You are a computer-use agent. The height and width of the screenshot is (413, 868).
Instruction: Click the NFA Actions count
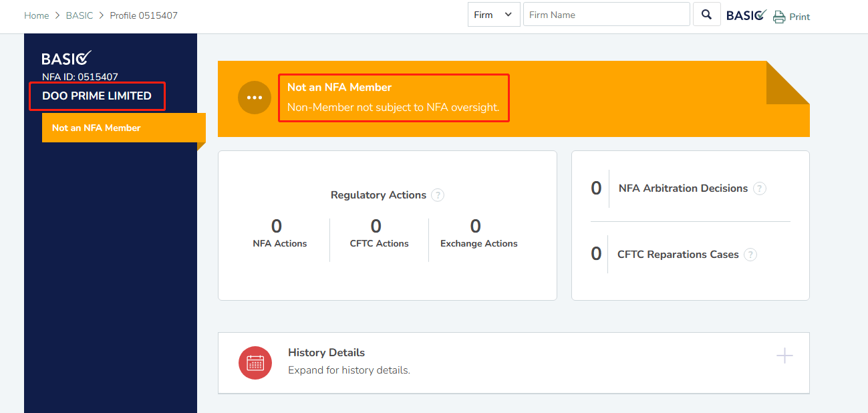click(x=277, y=227)
